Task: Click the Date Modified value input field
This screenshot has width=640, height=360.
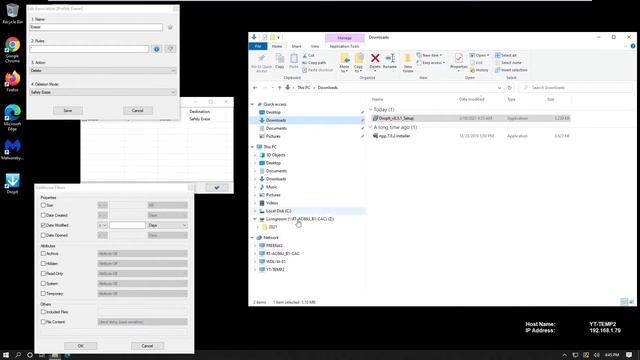Action: pyautogui.click(x=127, y=225)
